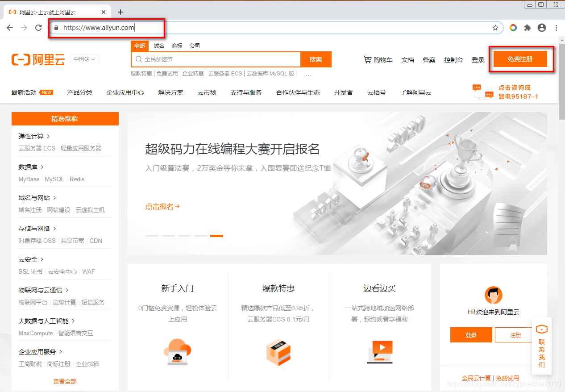Bookmark this page with the star icon
This screenshot has width=565, height=392.
point(495,28)
